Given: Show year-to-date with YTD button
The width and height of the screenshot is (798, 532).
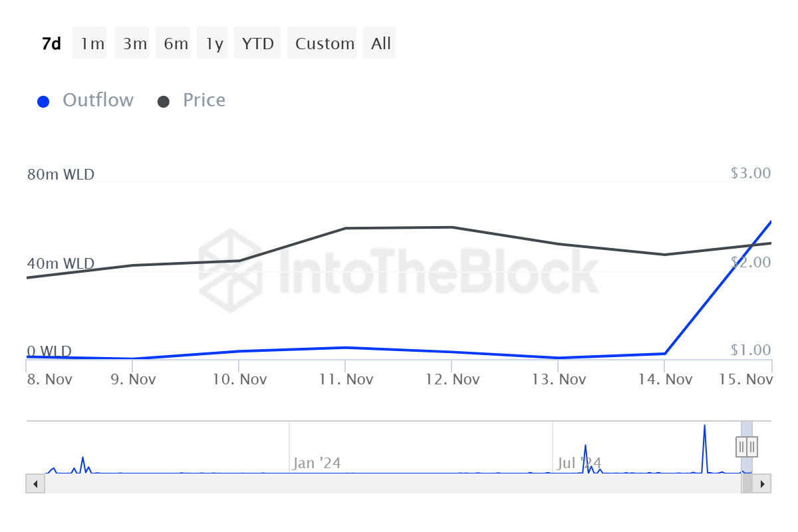Looking at the screenshot, I should tap(258, 43).
